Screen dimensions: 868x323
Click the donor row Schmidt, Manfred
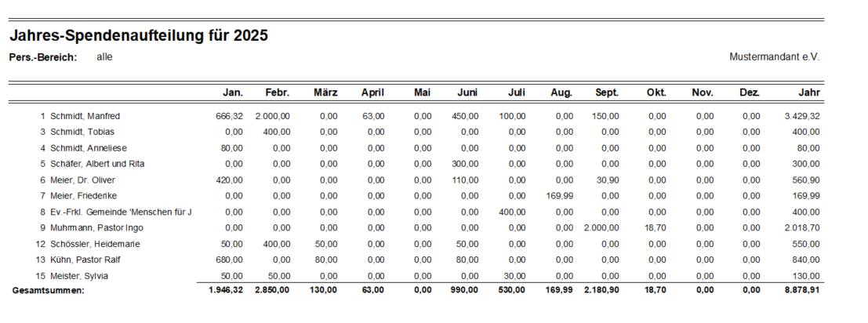click(x=85, y=116)
